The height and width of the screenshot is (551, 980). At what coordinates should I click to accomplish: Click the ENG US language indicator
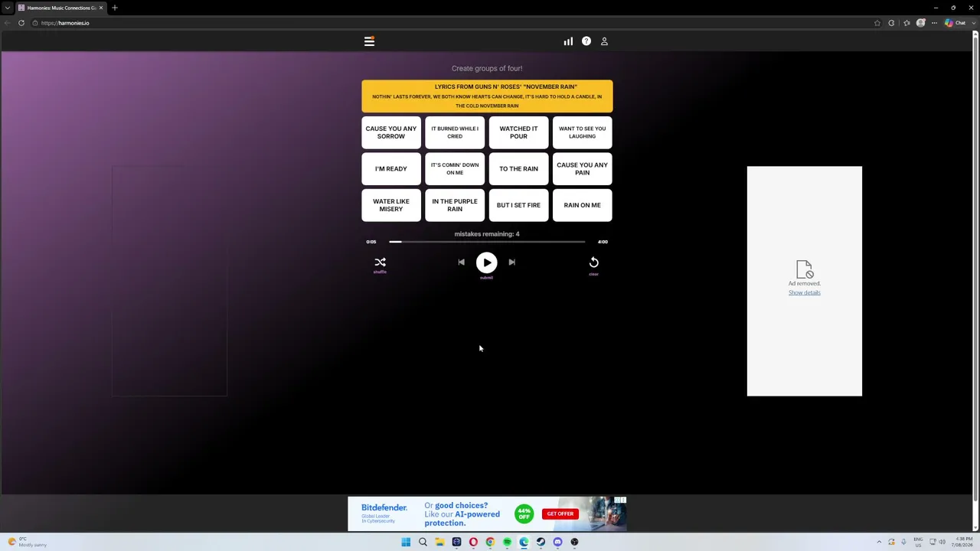918,542
